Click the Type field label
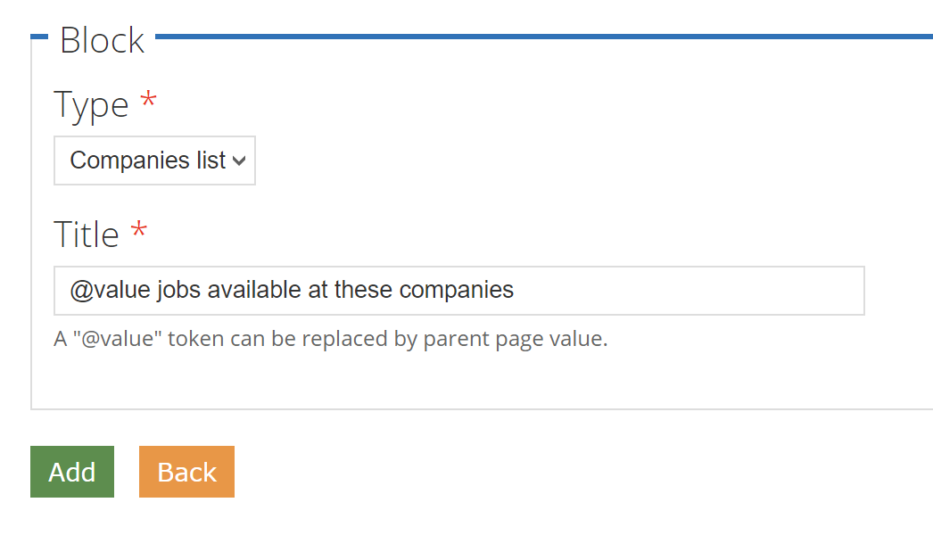This screenshot has width=933, height=560. pos(91,105)
